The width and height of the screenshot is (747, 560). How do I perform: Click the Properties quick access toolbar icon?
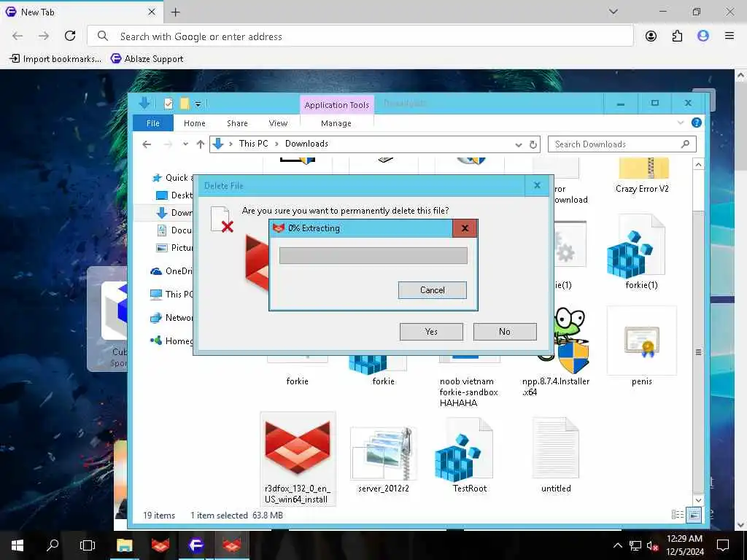[169, 104]
